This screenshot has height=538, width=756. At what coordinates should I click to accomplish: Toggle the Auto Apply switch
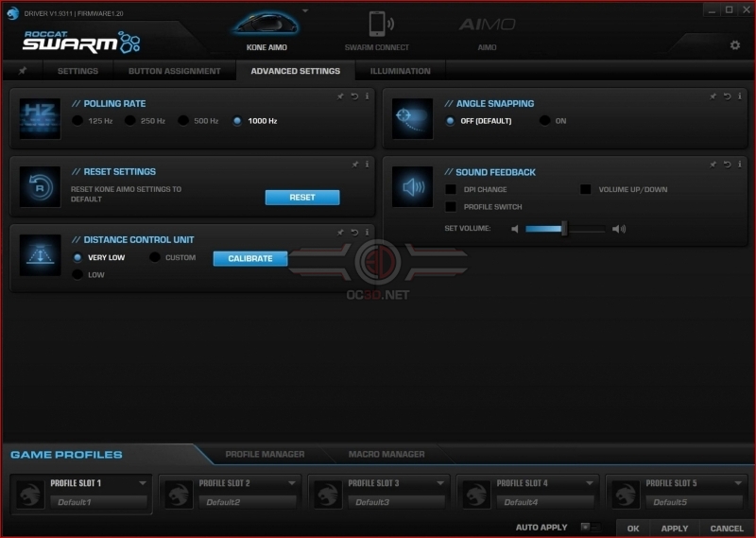[x=590, y=527]
